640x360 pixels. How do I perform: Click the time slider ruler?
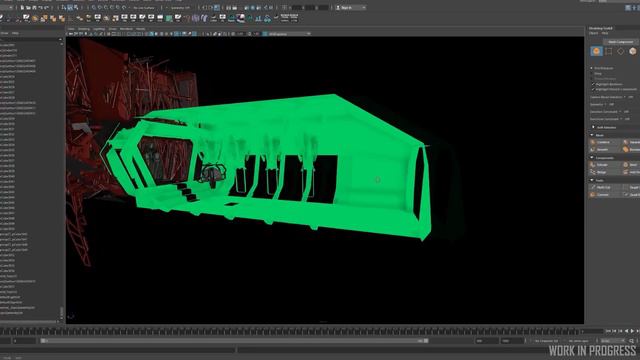coord(290,331)
